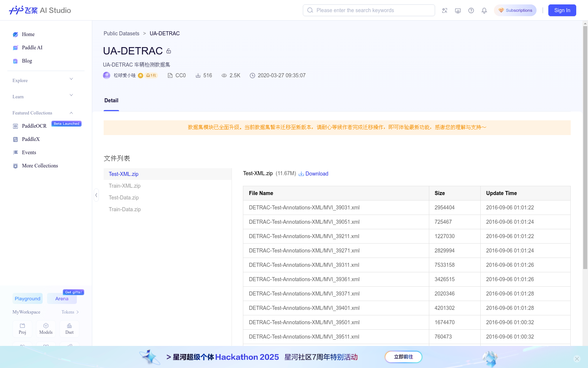Screen dimensions: 588x368
Task: Go to Public Datasets breadcrumb
Action: pos(121,33)
